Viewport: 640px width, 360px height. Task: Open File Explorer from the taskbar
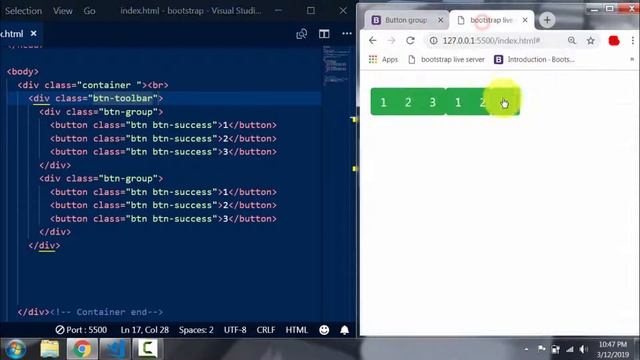[x=50, y=349]
